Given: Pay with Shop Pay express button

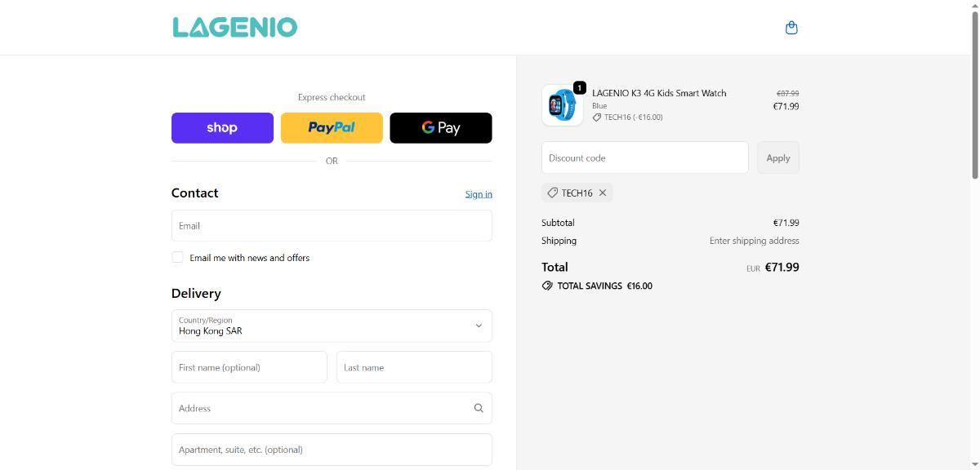Looking at the screenshot, I should [x=222, y=128].
